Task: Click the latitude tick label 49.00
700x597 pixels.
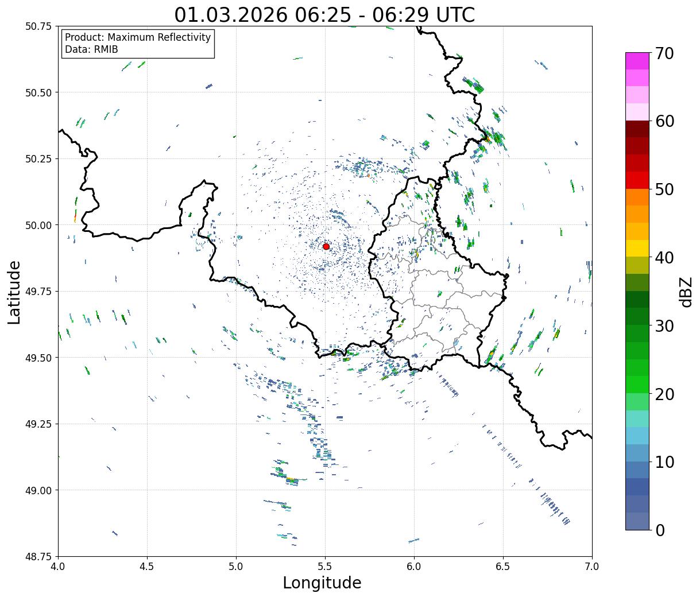Action: (x=38, y=490)
